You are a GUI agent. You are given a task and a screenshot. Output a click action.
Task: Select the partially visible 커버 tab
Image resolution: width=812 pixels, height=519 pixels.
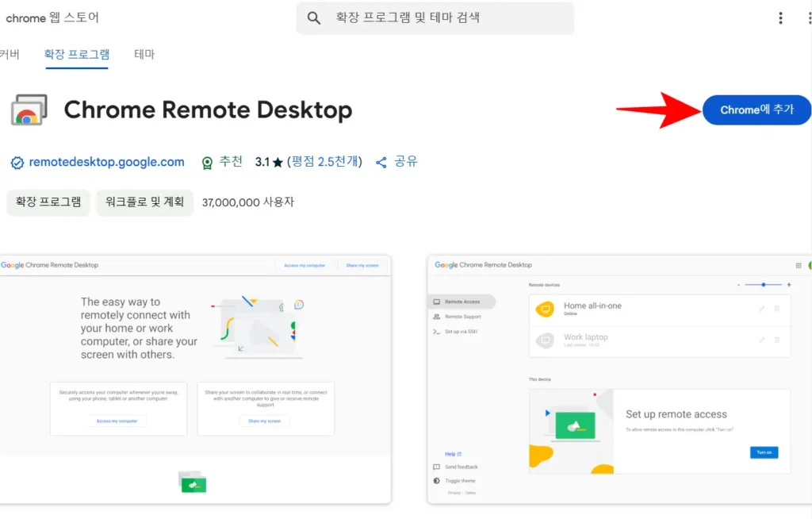[10, 54]
